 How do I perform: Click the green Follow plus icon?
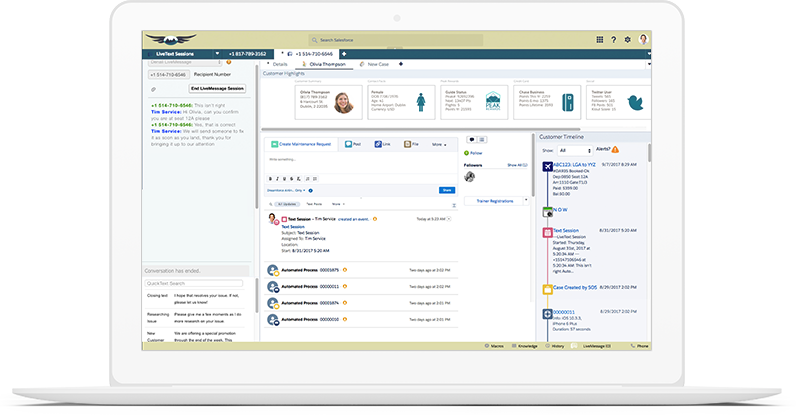coord(466,153)
